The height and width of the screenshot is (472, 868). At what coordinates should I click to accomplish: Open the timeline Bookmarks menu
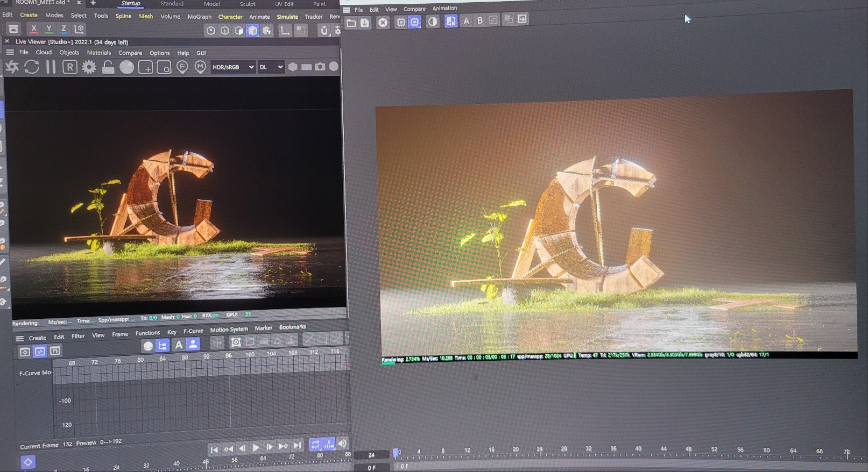click(x=293, y=327)
